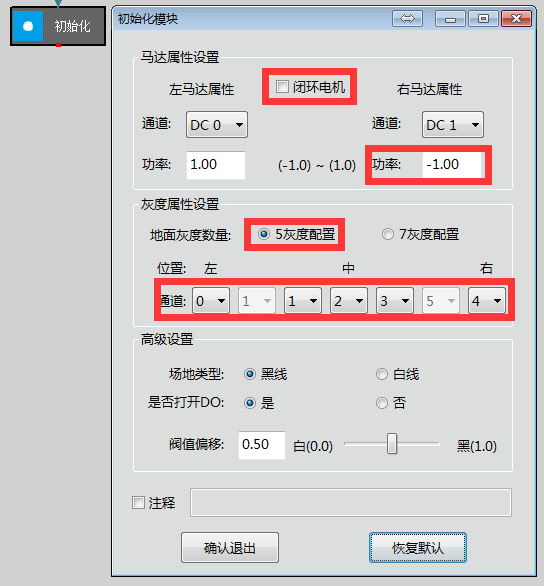The image size is (544, 586).
Task: Select the 5灰度配置 radio option
Action: coord(264,234)
